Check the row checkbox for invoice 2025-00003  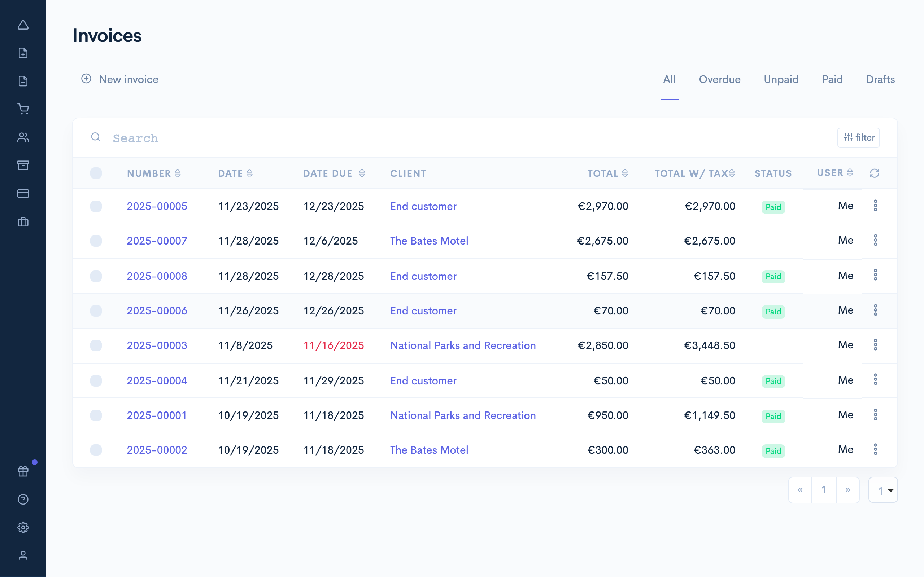click(x=96, y=345)
